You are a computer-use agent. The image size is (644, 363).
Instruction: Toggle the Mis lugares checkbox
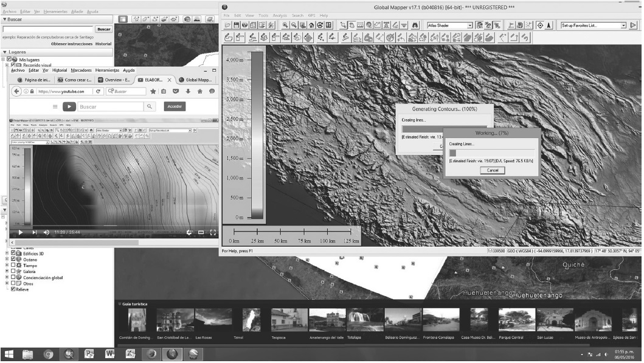(10, 59)
